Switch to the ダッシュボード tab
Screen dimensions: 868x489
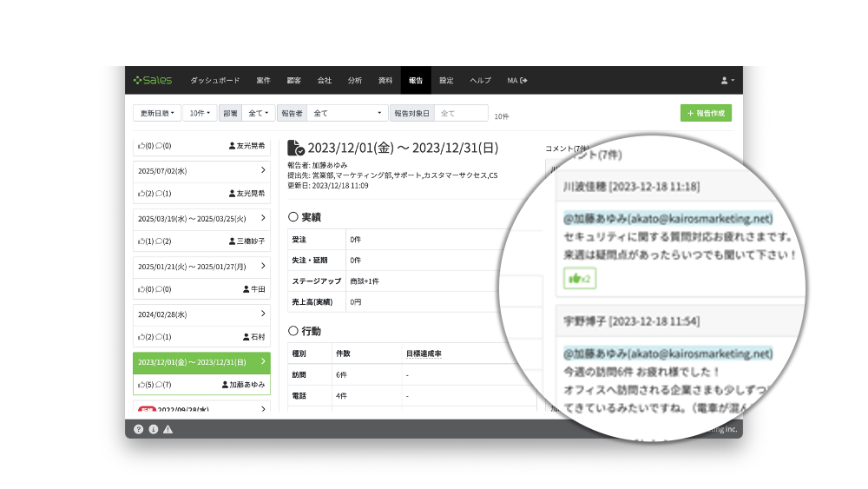click(x=214, y=80)
